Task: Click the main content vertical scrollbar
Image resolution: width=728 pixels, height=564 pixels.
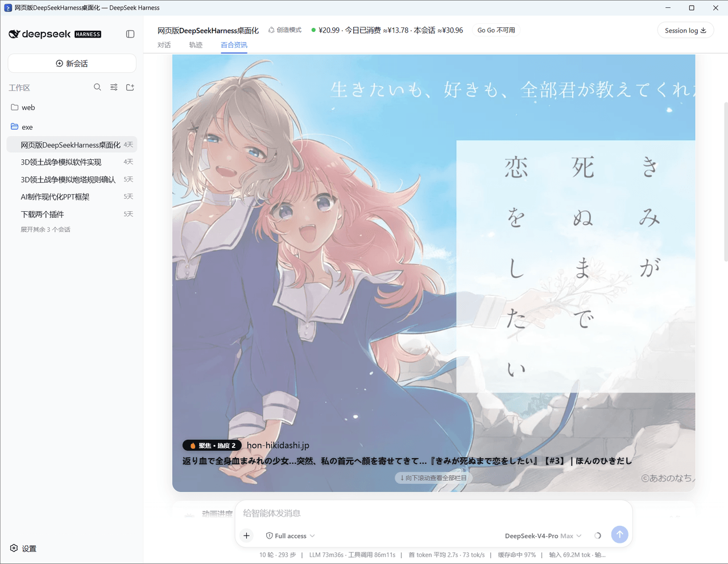Action: (x=725, y=182)
